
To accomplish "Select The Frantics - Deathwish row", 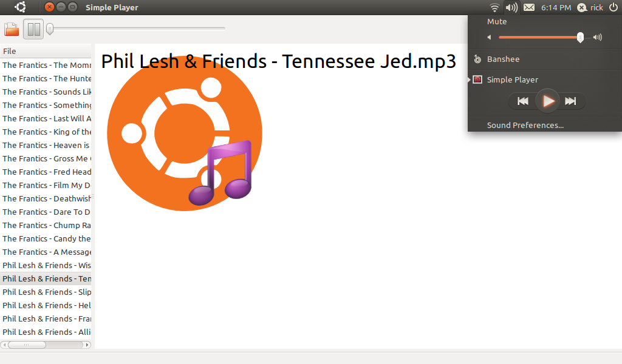I will (46, 198).
